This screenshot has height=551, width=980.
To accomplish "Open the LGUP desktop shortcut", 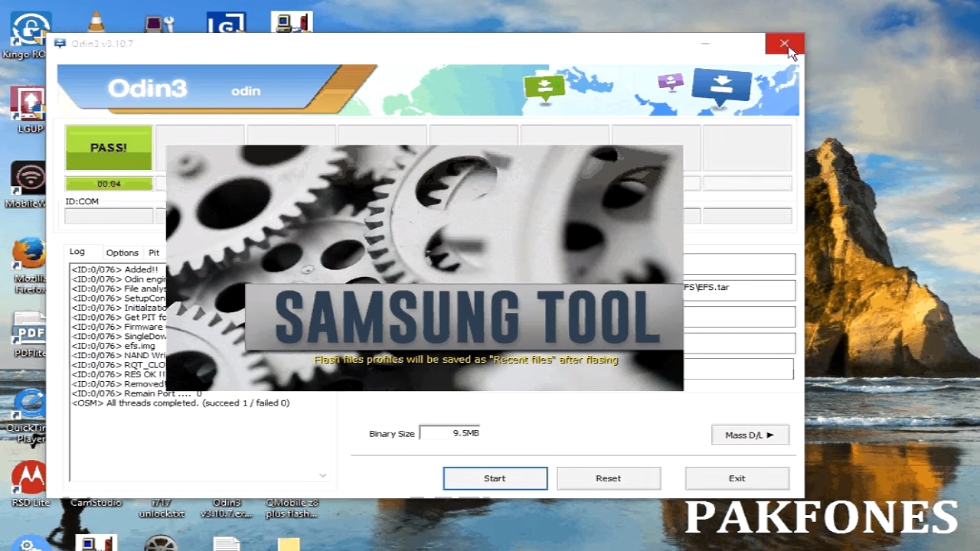I will 29,109.
